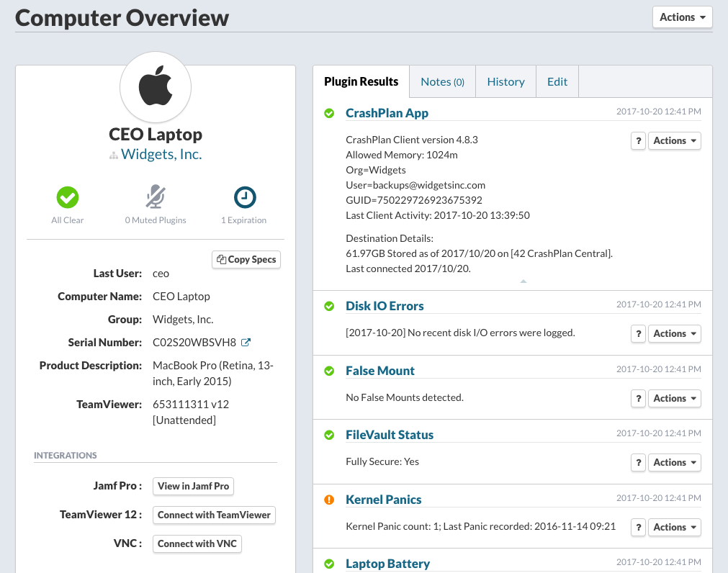Screen dimensions: 728x573
Task: Click the serial number C02S20WBSVH8
Action: (x=194, y=343)
